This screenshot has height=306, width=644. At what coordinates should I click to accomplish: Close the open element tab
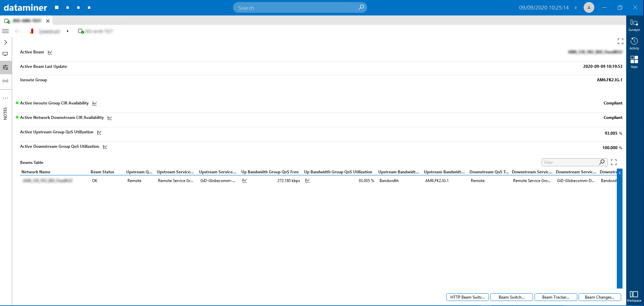click(x=48, y=21)
